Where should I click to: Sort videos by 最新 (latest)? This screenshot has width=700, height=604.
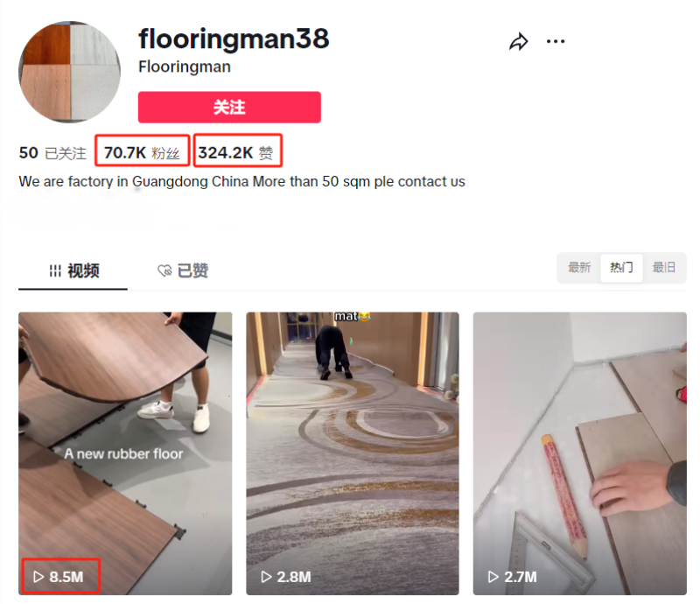(579, 268)
